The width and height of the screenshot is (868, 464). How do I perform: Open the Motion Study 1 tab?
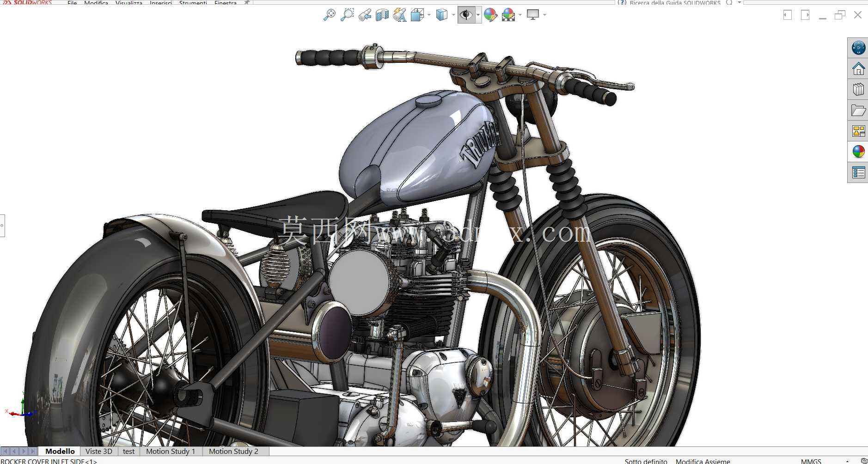171,451
